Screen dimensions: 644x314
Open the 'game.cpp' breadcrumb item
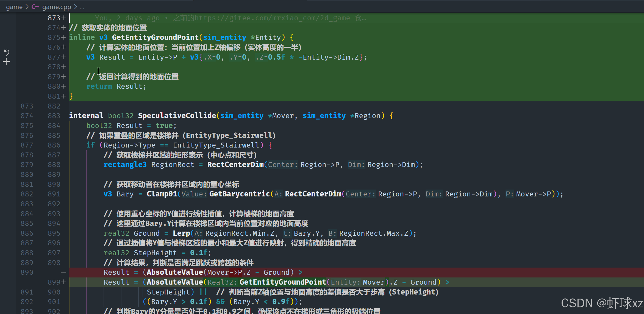tap(57, 7)
